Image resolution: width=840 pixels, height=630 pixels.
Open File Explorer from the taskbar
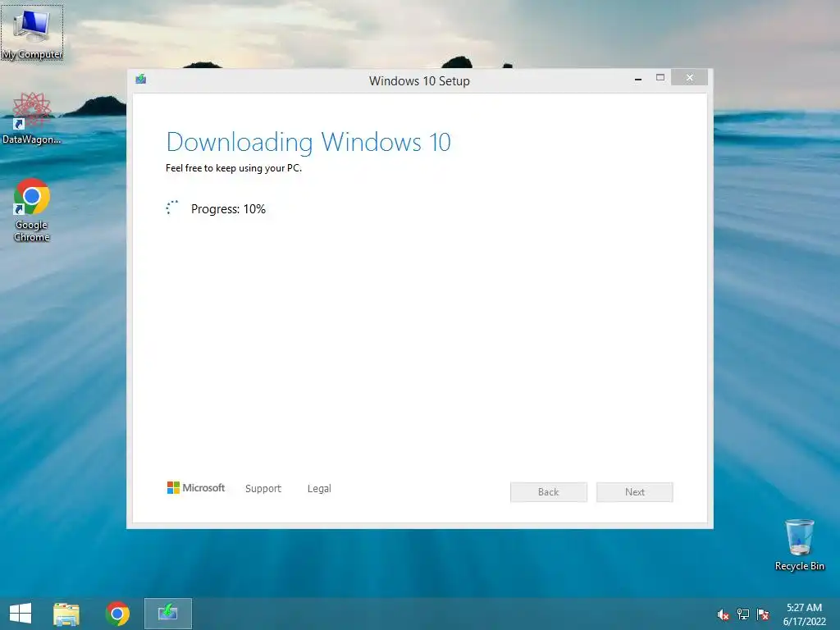pyautogui.click(x=66, y=614)
